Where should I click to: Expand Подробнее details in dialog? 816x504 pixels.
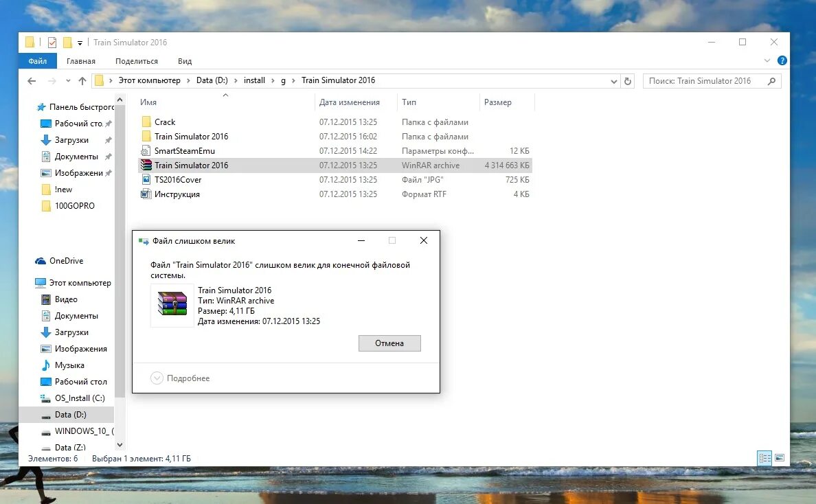pyautogui.click(x=180, y=378)
